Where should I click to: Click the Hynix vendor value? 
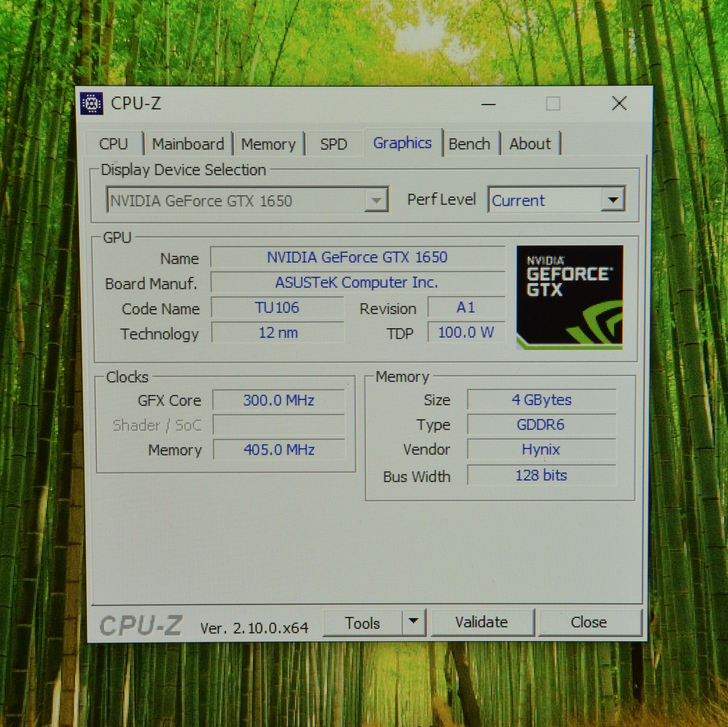[541, 449]
